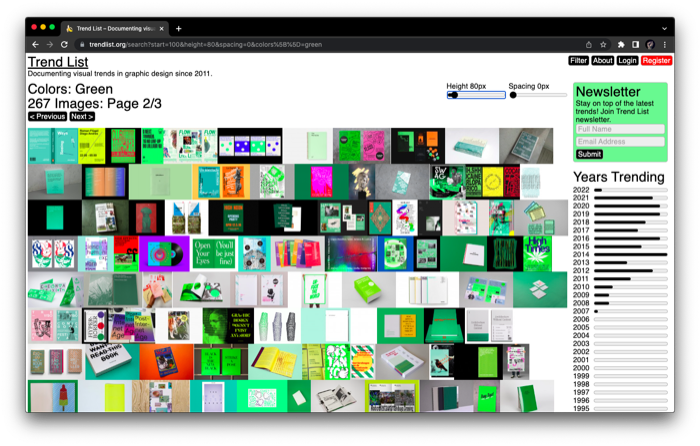Select year 2000 in Years Trending
The width and height of the screenshot is (700, 446).
pos(581,368)
